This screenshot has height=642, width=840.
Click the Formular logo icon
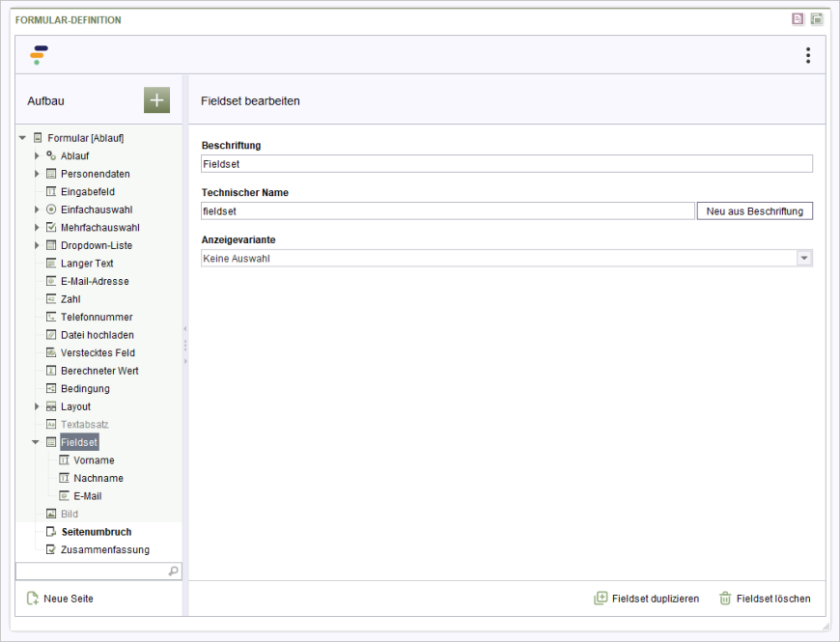pyautogui.click(x=39, y=55)
